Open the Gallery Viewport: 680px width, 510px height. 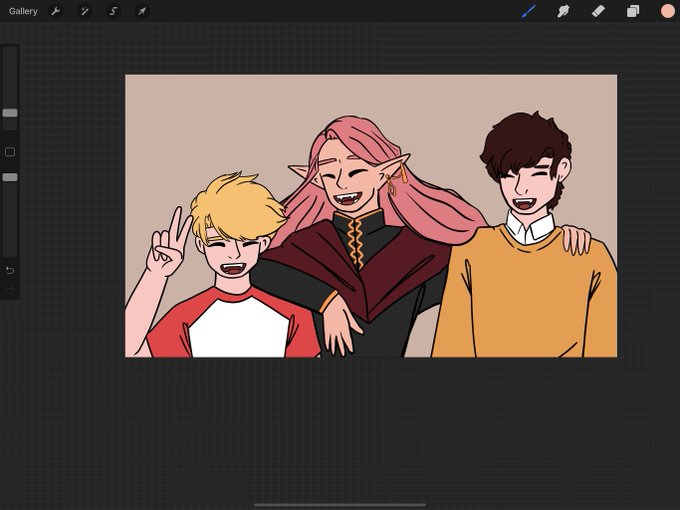(x=23, y=11)
